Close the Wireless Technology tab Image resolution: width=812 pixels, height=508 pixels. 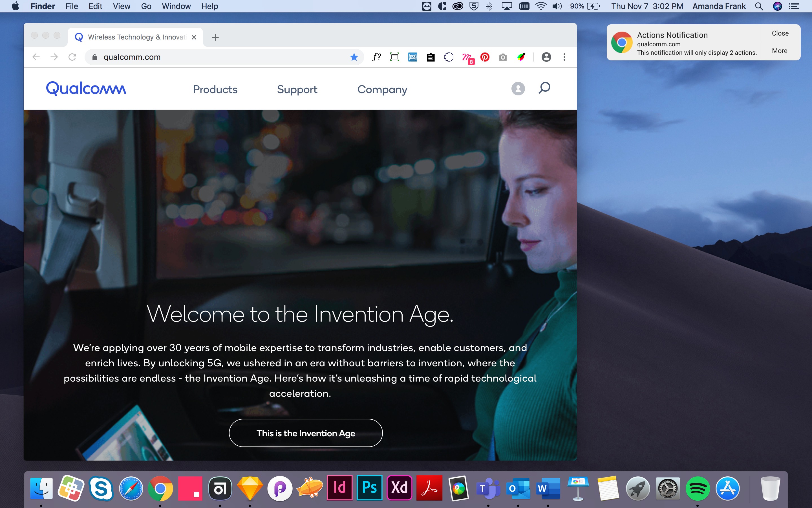[194, 37]
